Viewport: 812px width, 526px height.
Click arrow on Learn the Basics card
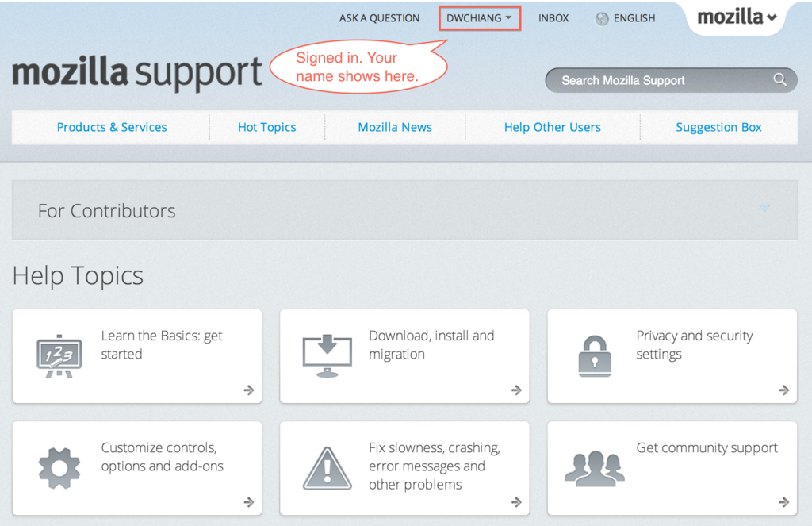tap(249, 390)
